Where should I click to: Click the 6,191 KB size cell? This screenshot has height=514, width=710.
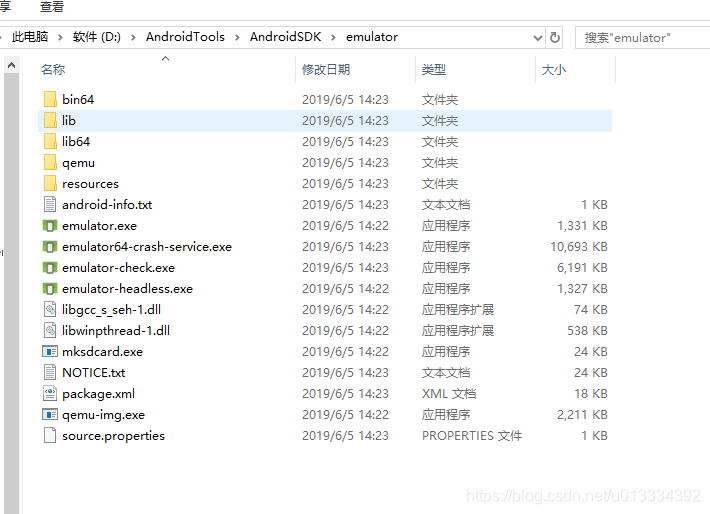[x=582, y=268]
